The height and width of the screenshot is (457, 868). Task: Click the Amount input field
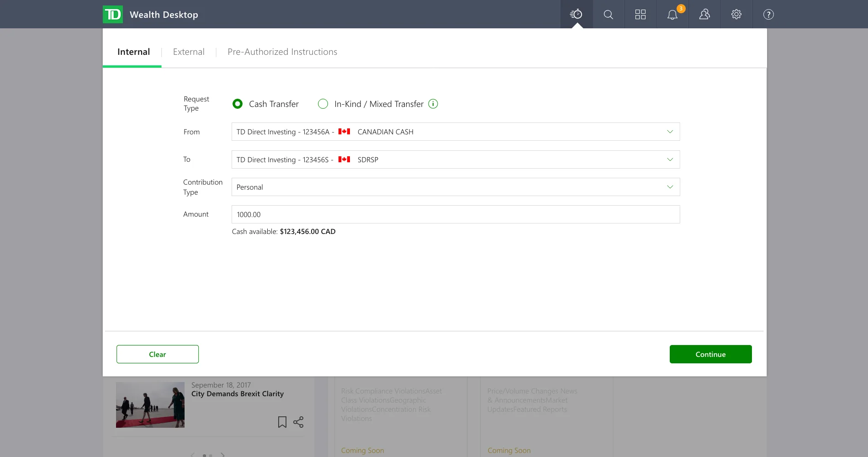(455, 214)
